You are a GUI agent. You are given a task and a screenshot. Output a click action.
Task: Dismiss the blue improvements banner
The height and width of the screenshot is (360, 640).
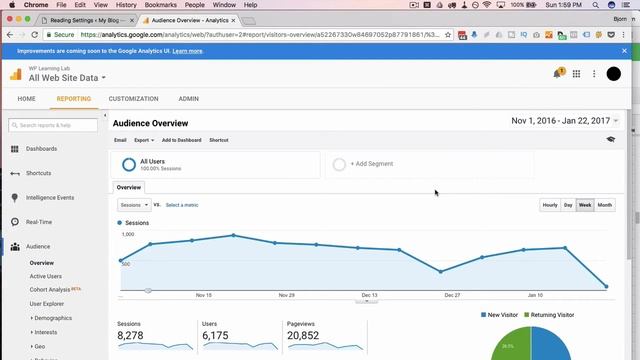[624, 51]
